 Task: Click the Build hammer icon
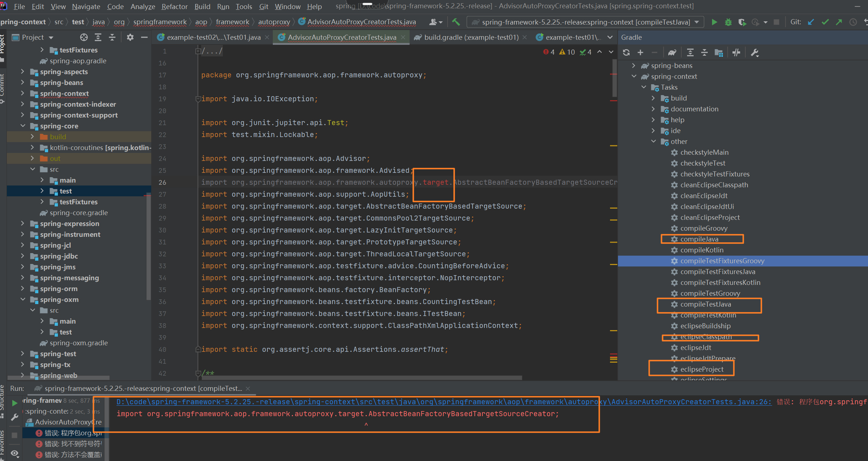[456, 22]
